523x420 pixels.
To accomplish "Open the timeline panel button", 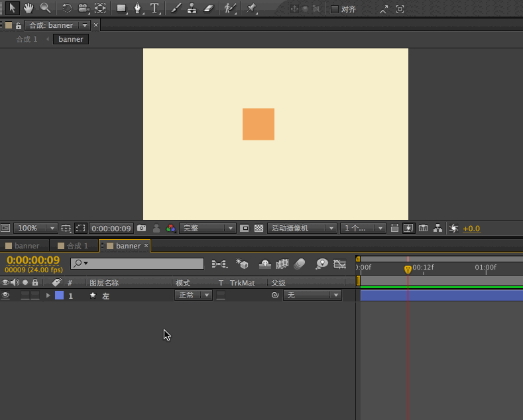I will [x=424, y=229].
